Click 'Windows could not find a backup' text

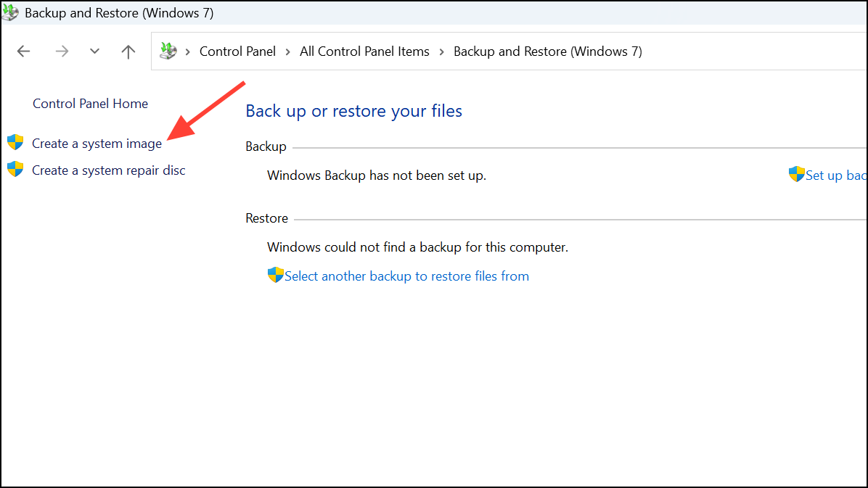point(417,247)
